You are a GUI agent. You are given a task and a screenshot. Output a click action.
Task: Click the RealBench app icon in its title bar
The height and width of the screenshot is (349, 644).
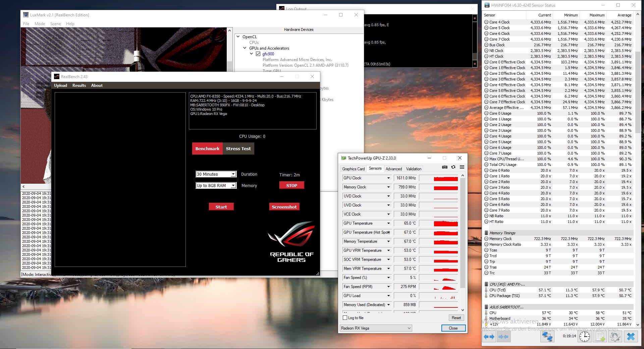pyautogui.click(x=57, y=76)
